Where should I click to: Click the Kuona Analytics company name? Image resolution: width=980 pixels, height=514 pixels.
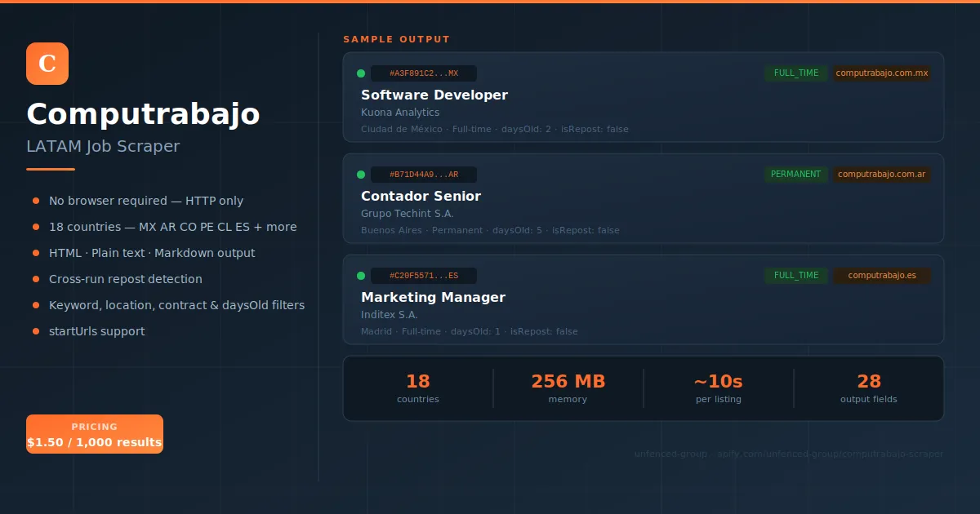[x=400, y=113]
